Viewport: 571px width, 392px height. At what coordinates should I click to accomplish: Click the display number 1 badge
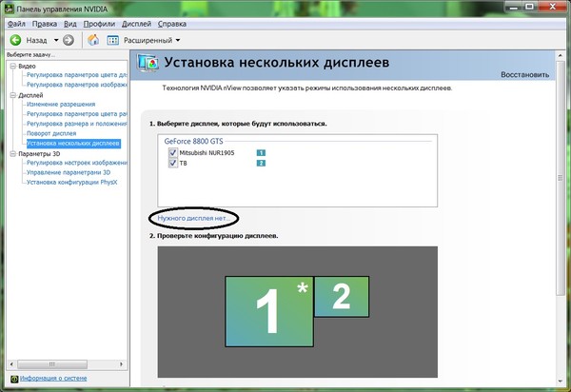261,153
